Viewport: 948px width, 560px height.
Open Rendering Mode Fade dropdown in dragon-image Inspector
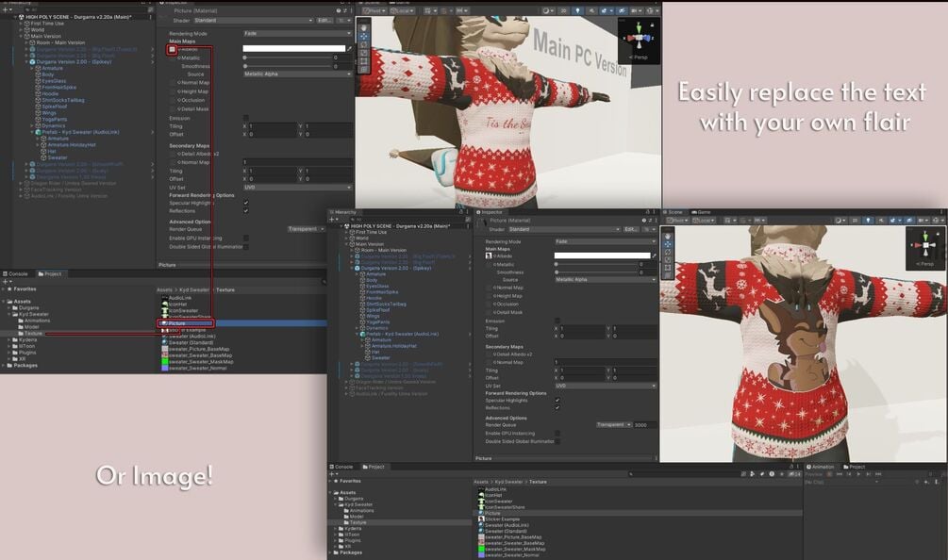pyautogui.click(x=606, y=241)
